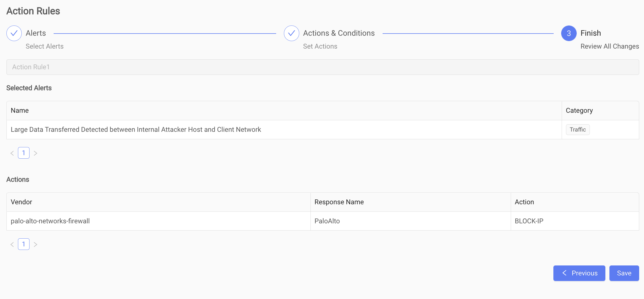Click the Finish step number 3 circle
The width and height of the screenshot is (644, 299).
coord(569,33)
